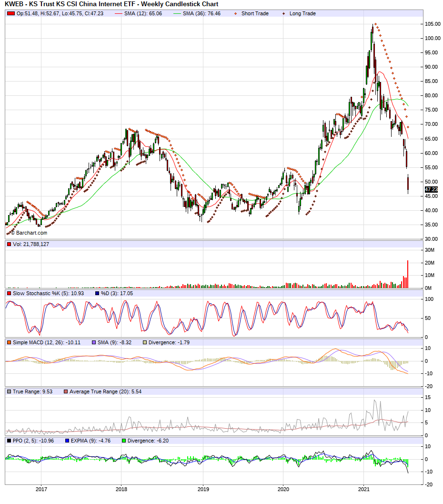Click the Slow Stochastic %K (5): 10.93 label
Image resolution: width=443 pixels, height=504 pixels.
[48, 293]
